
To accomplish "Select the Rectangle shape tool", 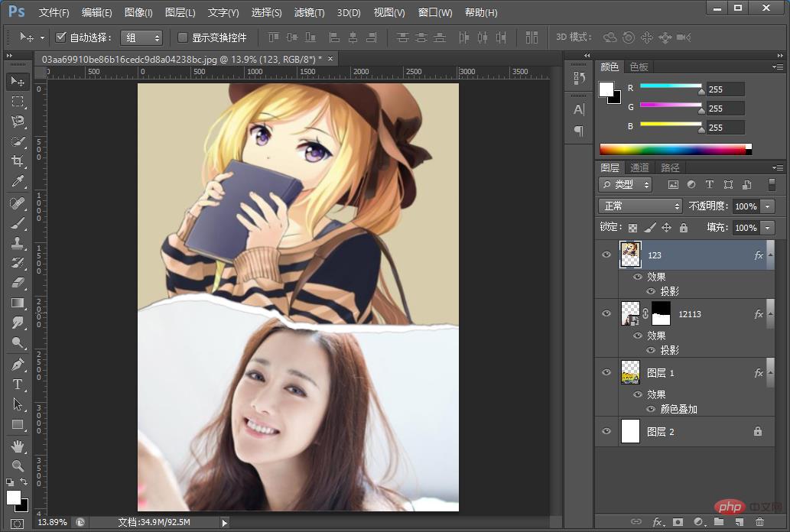I will coord(18,425).
